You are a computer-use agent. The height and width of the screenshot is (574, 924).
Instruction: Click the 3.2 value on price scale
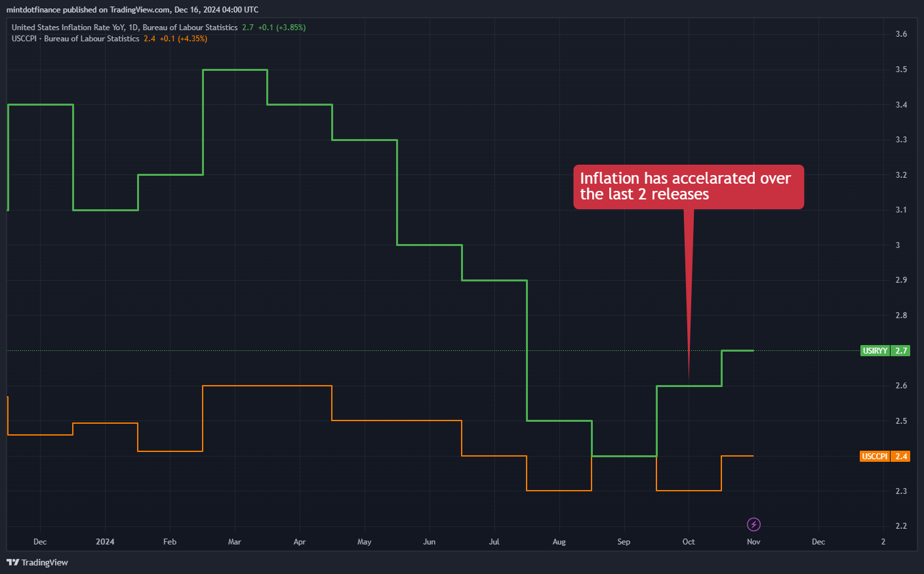(x=901, y=175)
